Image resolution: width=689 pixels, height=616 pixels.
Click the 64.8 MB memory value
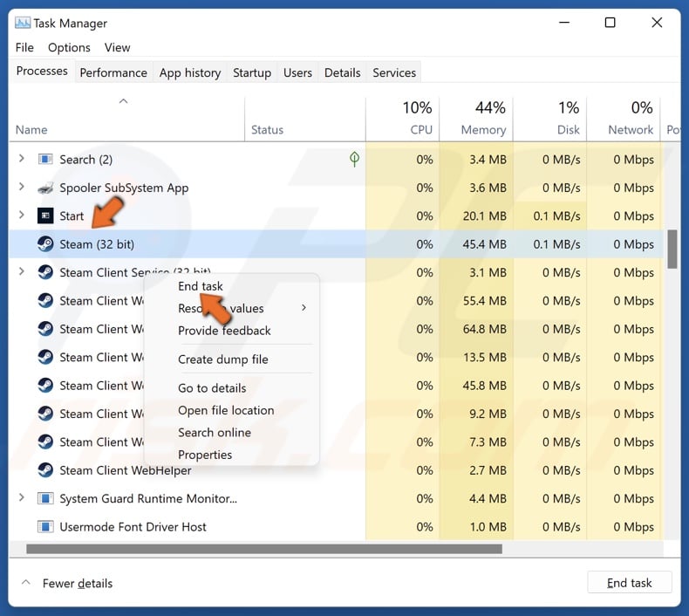(484, 329)
